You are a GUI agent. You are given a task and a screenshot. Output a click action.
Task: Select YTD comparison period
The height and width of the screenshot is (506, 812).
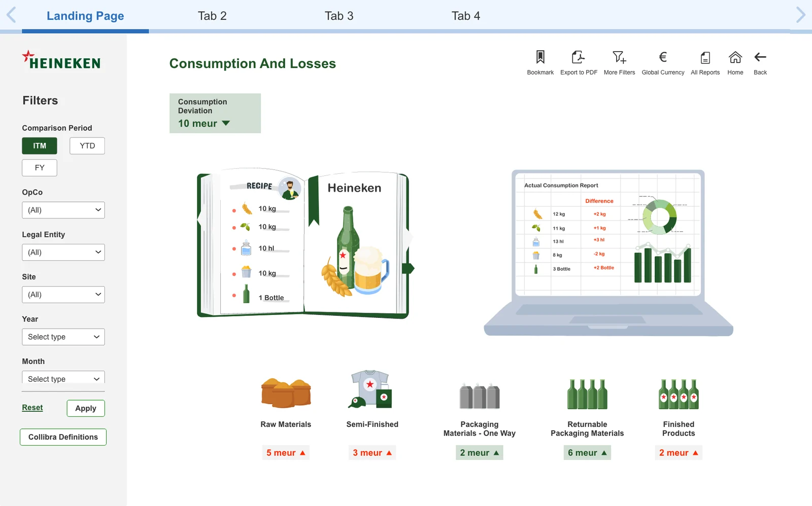[x=87, y=146]
